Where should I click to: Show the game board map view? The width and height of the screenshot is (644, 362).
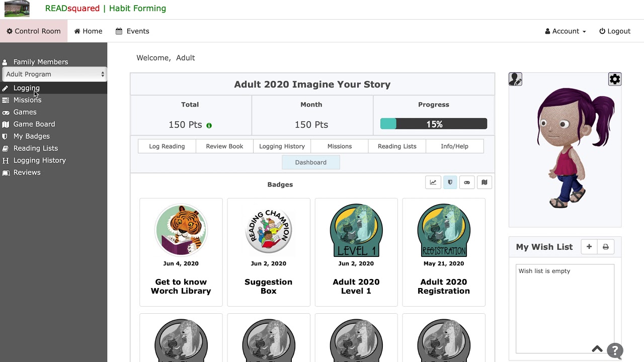pos(484,183)
